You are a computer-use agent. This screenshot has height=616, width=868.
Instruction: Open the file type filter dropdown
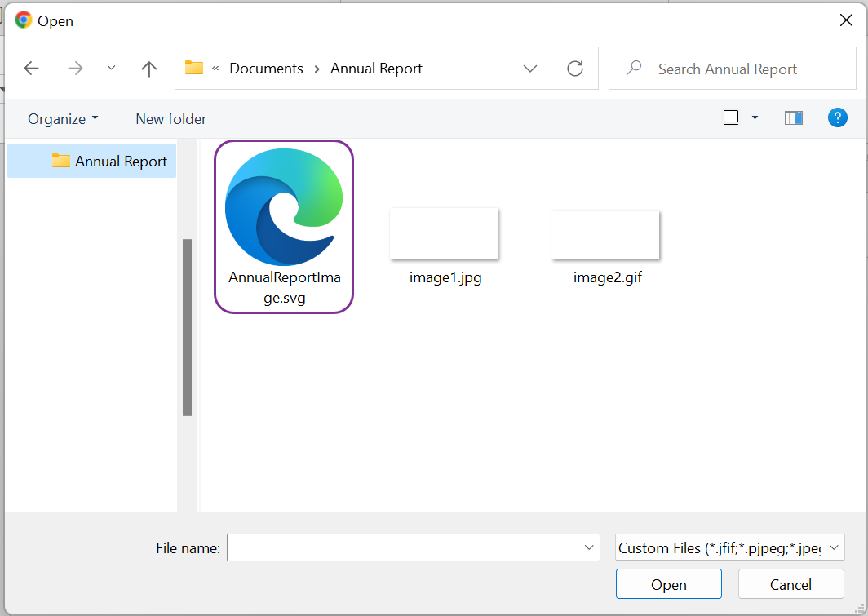pyautogui.click(x=832, y=547)
